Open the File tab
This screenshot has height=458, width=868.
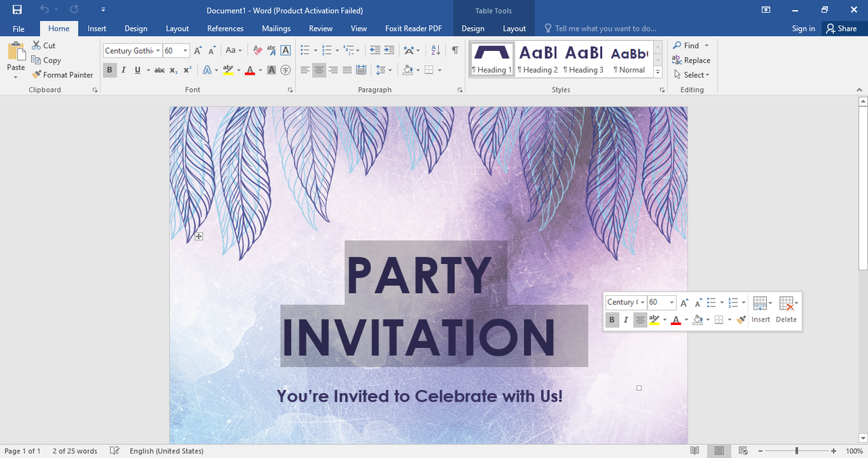18,28
